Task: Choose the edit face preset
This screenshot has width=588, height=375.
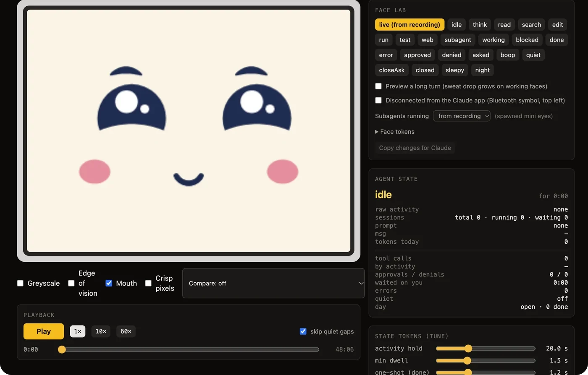Action: pyautogui.click(x=558, y=25)
